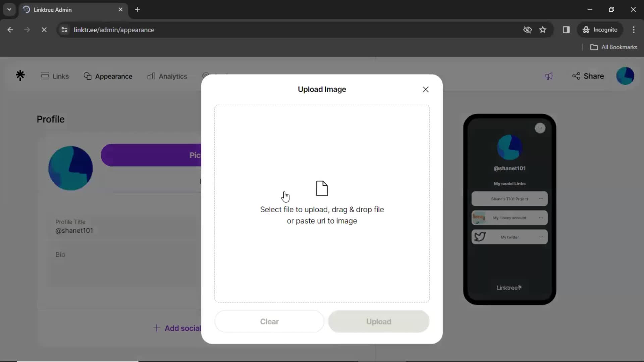The height and width of the screenshot is (362, 644).
Task: Open the Chrome three-dot menu
Action: tap(634, 30)
